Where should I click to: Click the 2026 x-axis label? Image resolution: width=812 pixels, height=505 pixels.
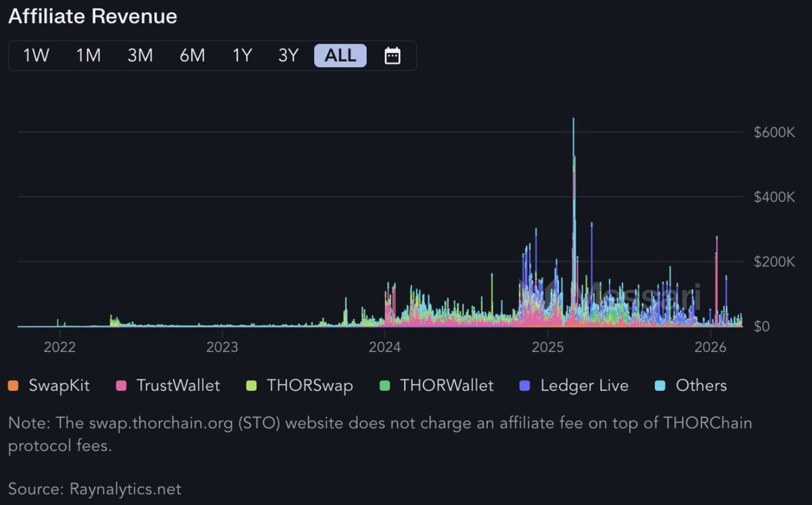pyautogui.click(x=710, y=348)
